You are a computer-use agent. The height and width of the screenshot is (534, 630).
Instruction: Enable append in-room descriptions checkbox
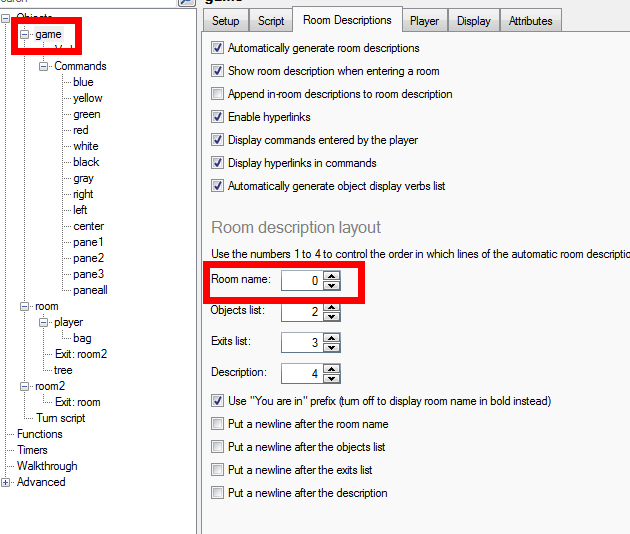tap(218, 94)
